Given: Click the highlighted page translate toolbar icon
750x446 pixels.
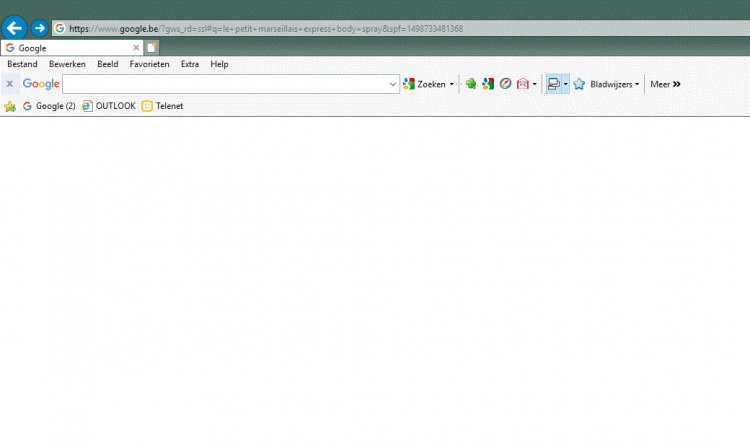Looking at the screenshot, I should 553,84.
